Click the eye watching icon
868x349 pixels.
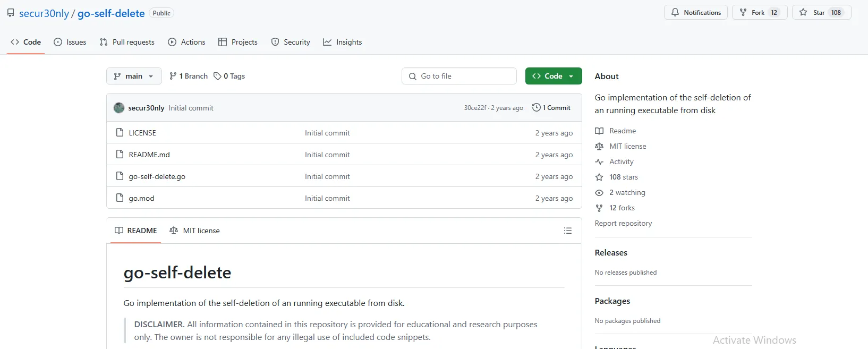point(599,193)
